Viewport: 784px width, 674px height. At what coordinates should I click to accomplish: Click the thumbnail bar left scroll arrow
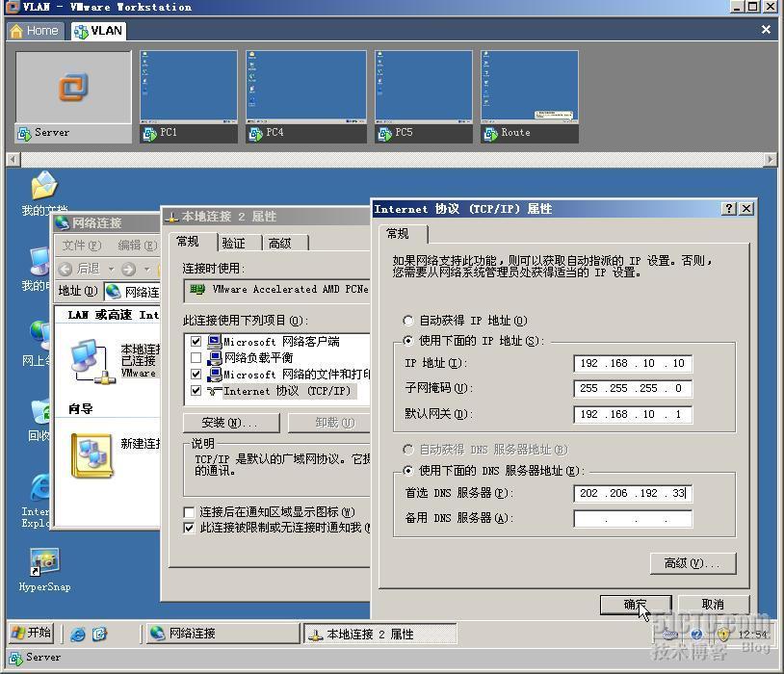[x=13, y=160]
